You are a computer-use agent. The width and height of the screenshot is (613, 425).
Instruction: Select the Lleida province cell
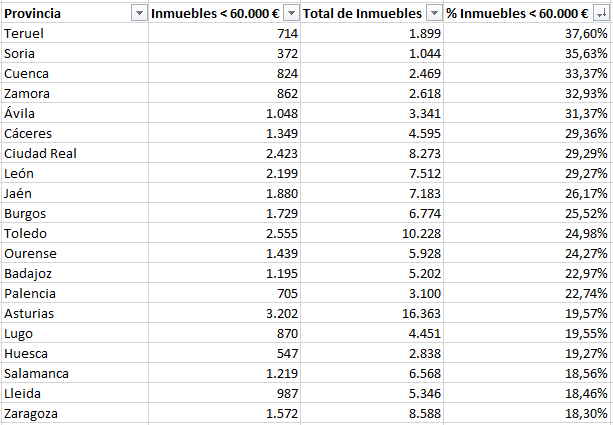75,393
